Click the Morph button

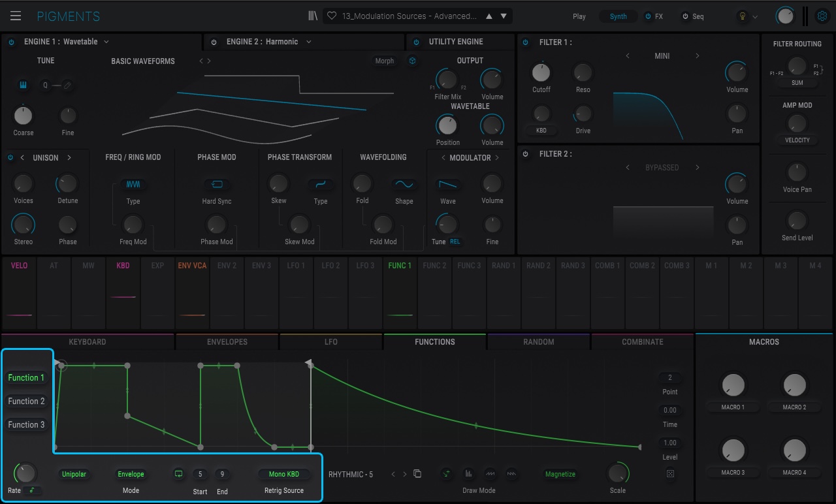coord(385,61)
